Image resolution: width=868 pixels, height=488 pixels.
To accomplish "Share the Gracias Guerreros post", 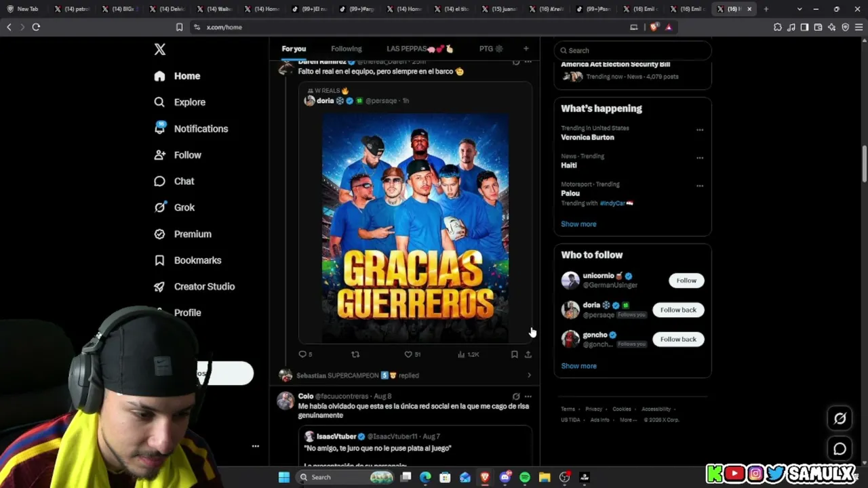I will tap(528, 354).
